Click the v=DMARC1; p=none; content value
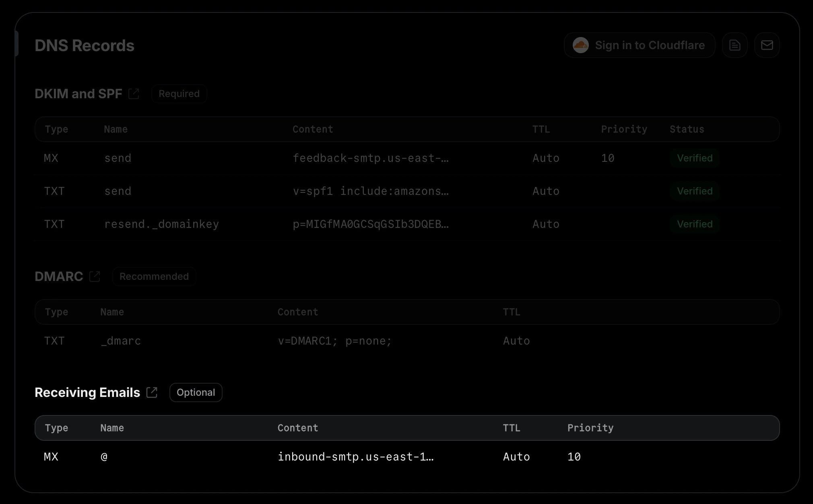Viewport: 813px width, 504px height. (334, 341)
